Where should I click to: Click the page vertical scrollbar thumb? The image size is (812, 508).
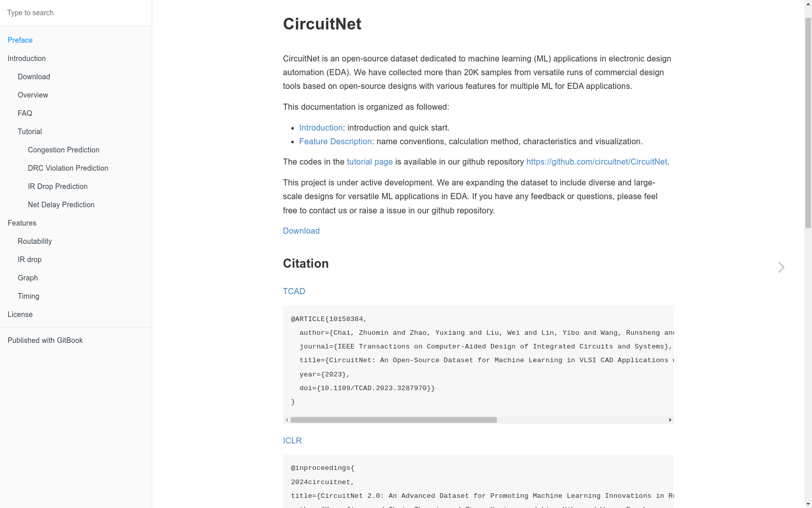point(808,122)
